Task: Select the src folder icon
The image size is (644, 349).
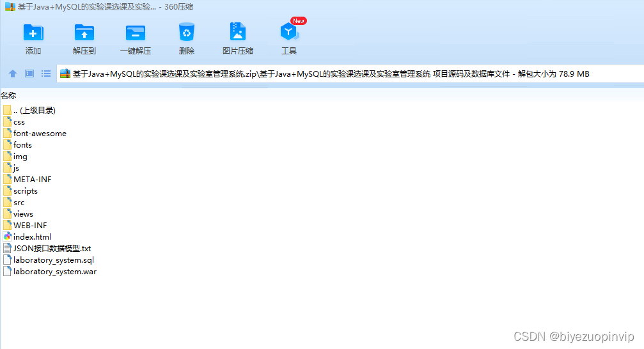Action: (x=7, y=202)
